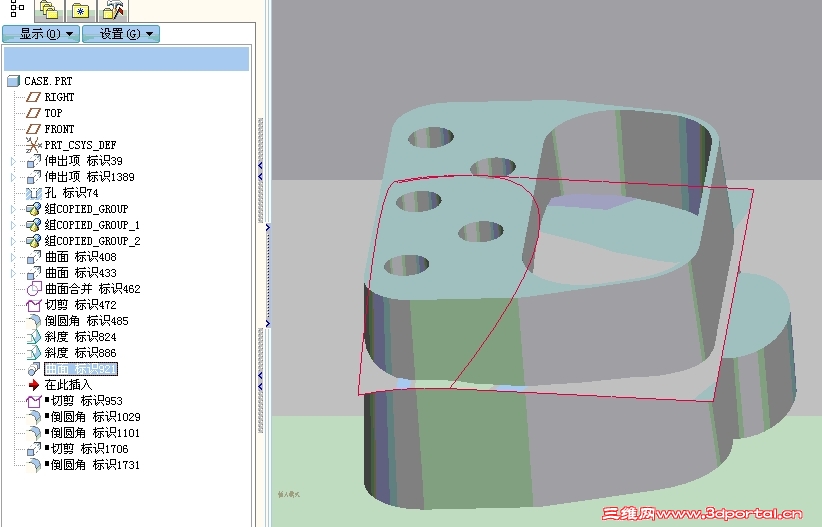Select 倒圆角 标识1029 feature
The width and height of the screenshot is (822, 527).
tap(95, 417)
